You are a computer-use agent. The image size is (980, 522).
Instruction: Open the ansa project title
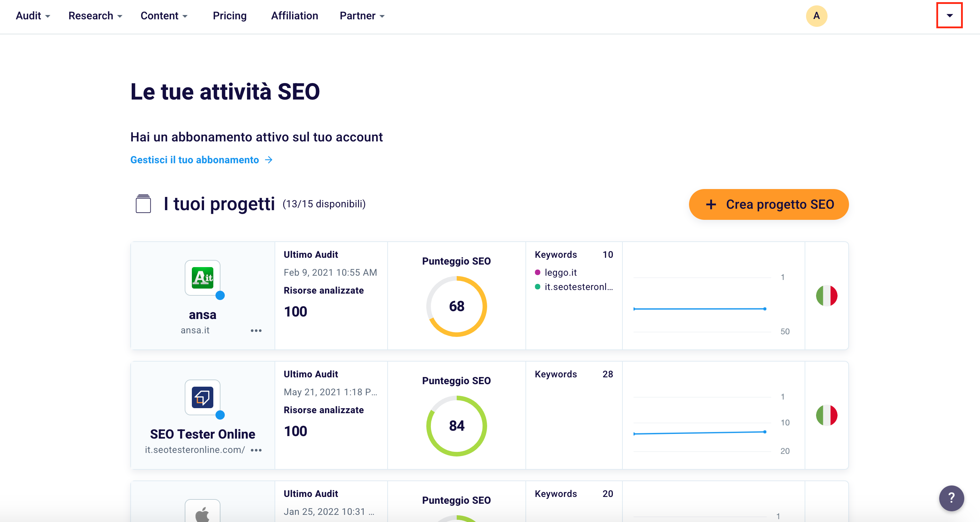[x=202, y=315]
